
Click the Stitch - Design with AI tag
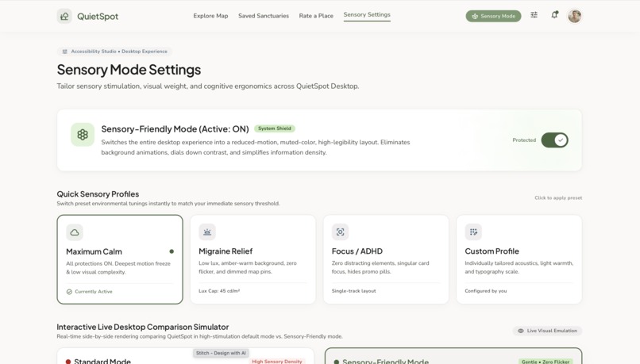221,353
